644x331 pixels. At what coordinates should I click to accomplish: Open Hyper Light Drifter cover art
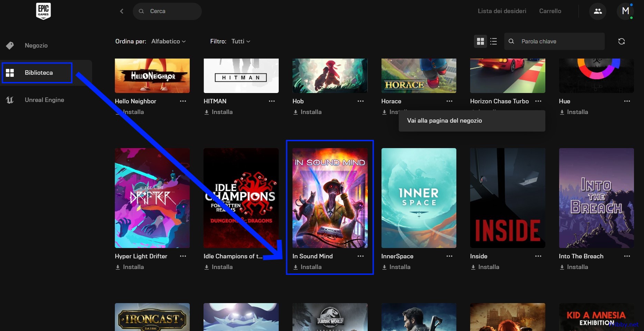[x=152, y=198]
